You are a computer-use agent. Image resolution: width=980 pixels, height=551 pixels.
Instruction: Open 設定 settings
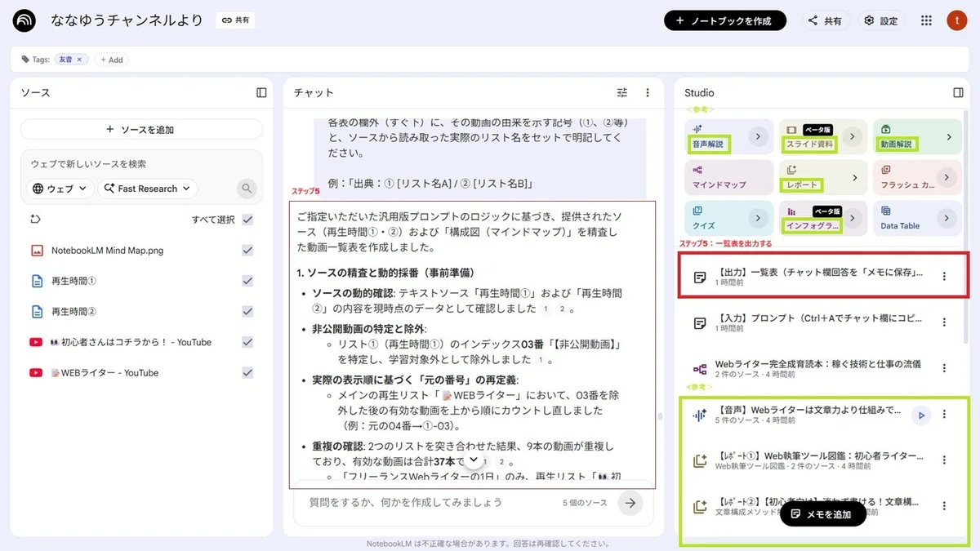click(881, 20)
